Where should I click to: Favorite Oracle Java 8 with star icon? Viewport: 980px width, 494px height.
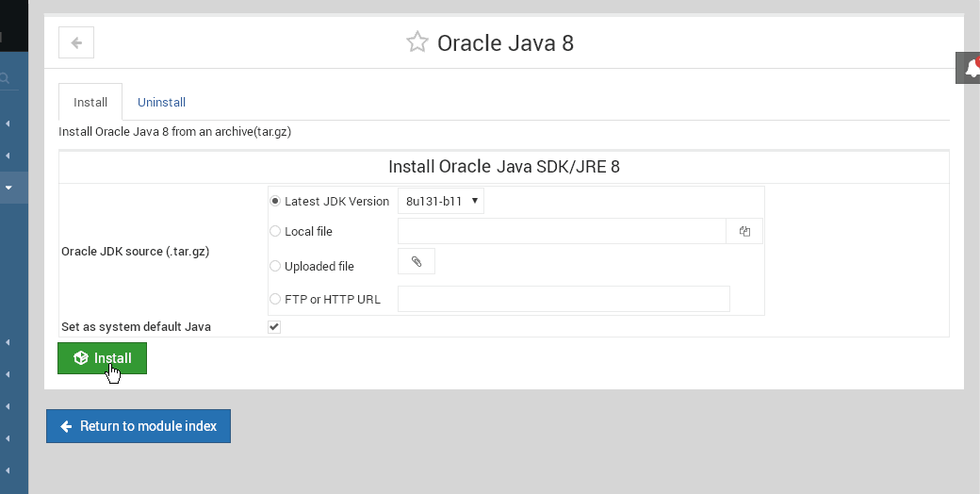pyautogui.click(x=416, y=42)
